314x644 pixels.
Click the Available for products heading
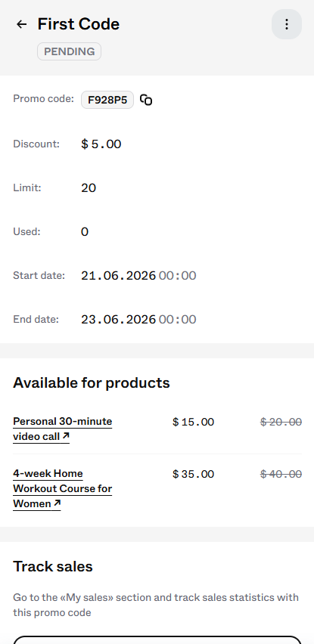coord(92,382)
